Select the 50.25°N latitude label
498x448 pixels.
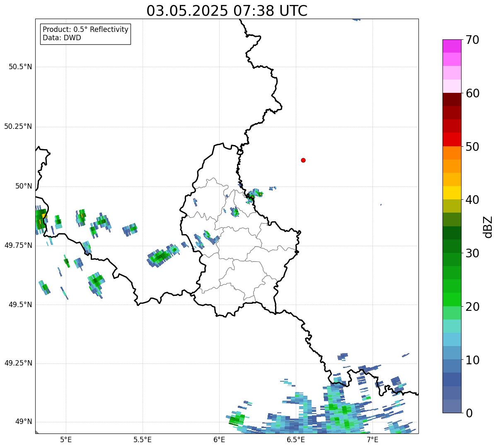(x=18, y=126)
